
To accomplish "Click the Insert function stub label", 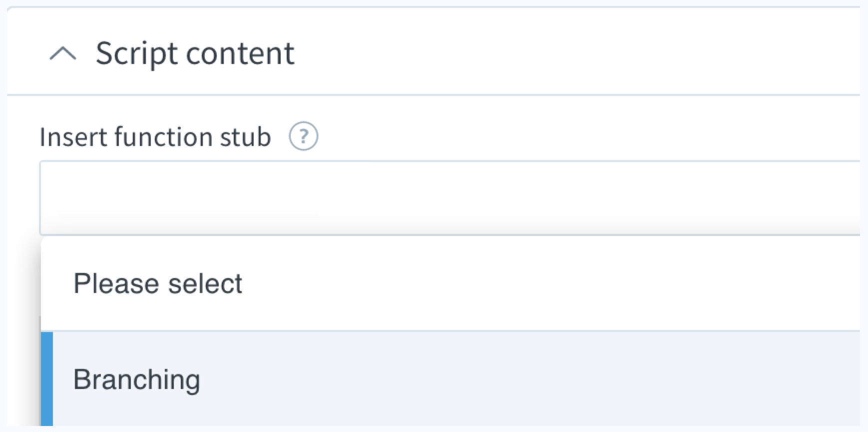I will point(155,137).
